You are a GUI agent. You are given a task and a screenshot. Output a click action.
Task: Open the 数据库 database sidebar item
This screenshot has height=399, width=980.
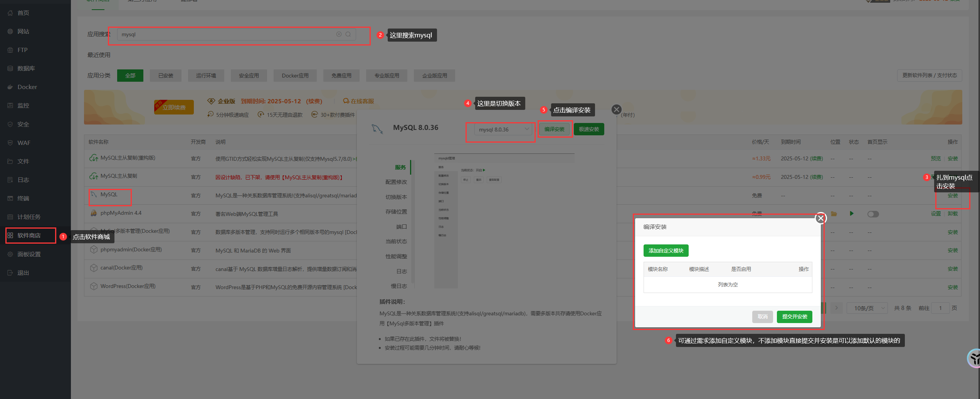26,68
